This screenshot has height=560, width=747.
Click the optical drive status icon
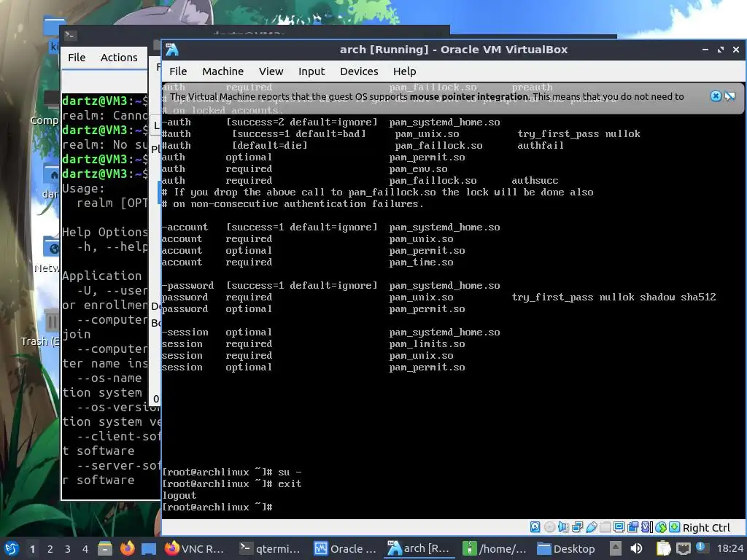tap(549, 527)
